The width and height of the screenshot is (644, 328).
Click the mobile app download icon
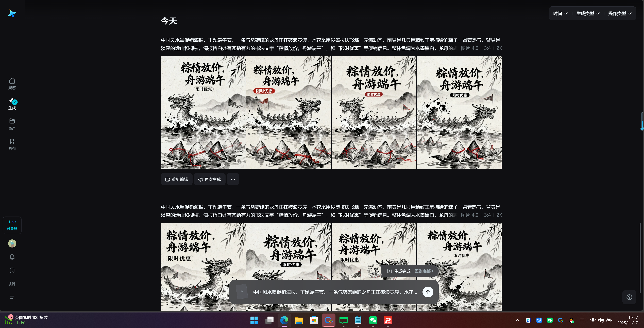12,270
